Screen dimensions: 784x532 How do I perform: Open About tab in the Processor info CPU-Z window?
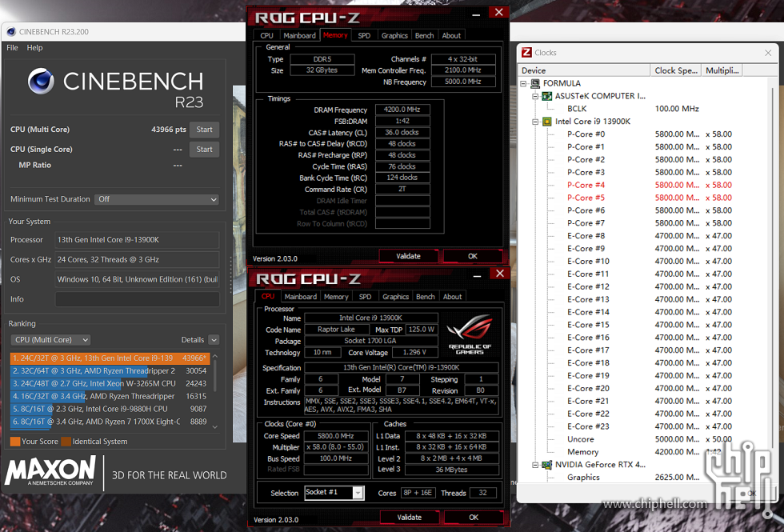[452, 297]
